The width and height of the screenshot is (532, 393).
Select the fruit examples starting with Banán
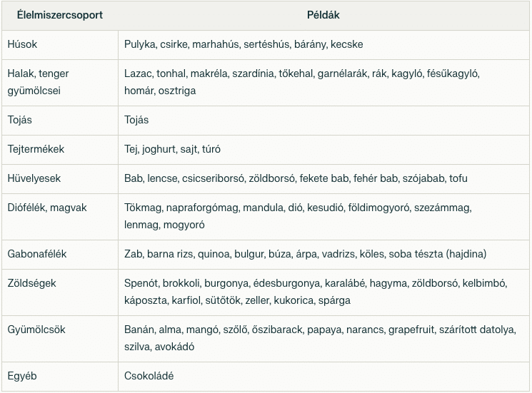click(x=319, y=338)
